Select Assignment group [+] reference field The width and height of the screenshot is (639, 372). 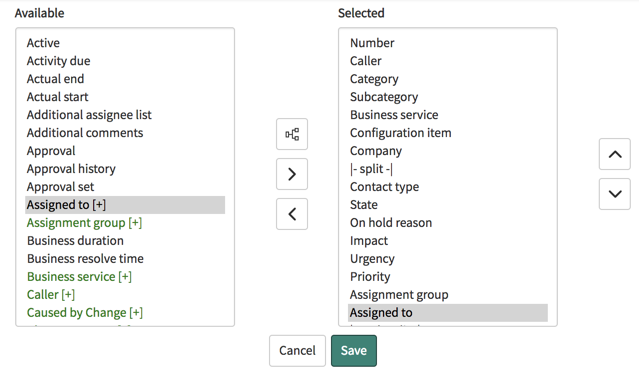coord(125,222)
